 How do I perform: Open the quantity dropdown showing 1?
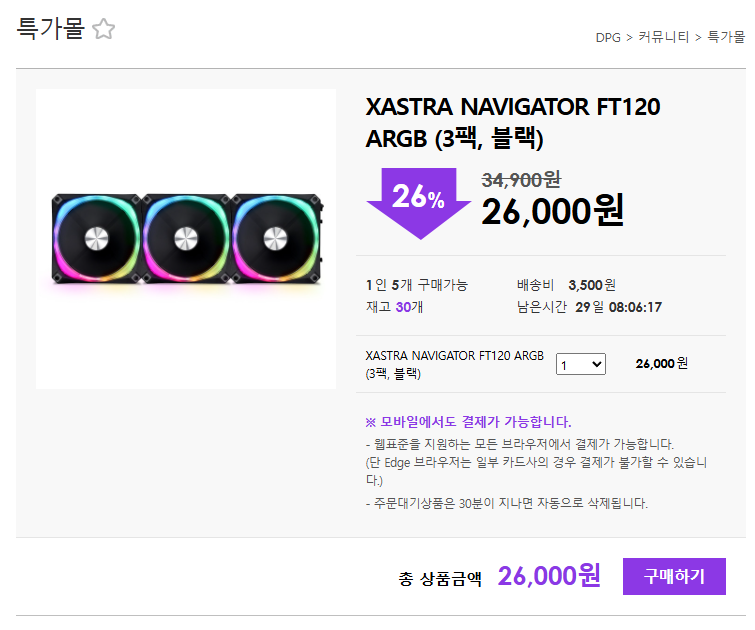tap(581, 364)
